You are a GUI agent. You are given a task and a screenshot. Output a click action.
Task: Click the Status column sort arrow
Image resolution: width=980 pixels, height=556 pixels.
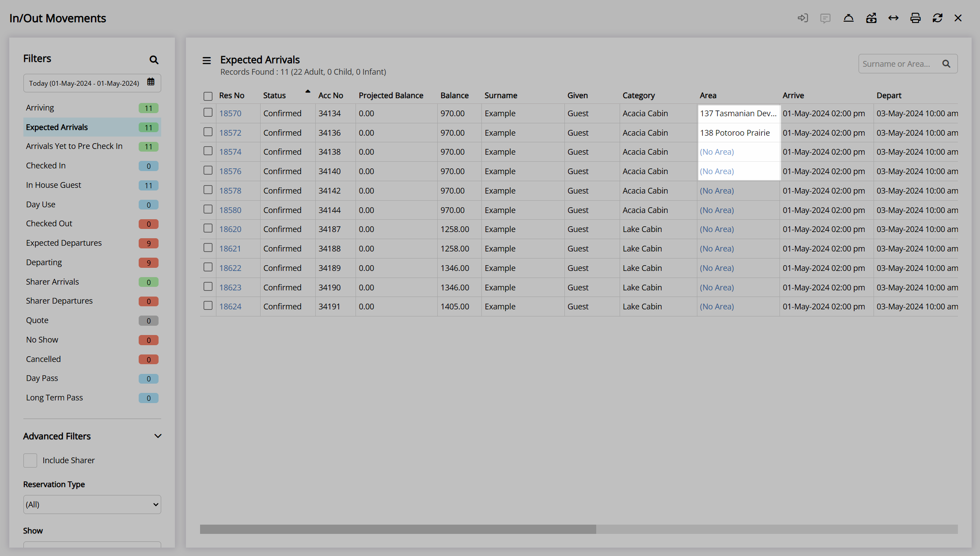308,91
